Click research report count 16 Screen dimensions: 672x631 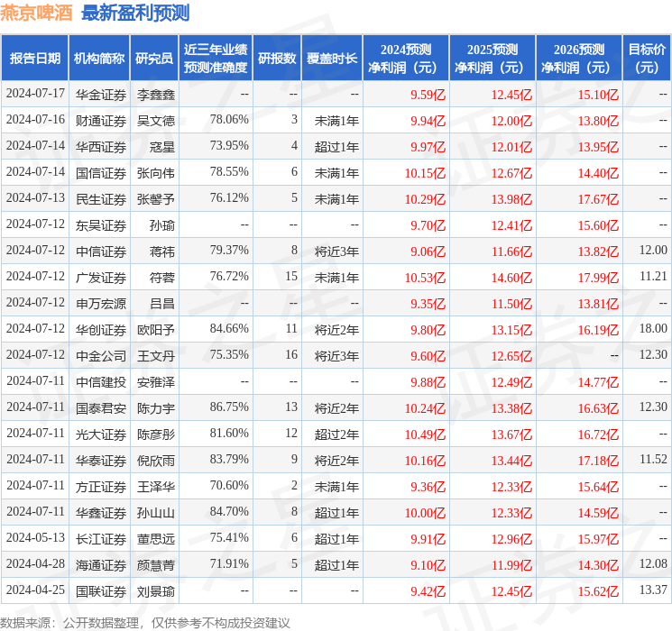291,354
